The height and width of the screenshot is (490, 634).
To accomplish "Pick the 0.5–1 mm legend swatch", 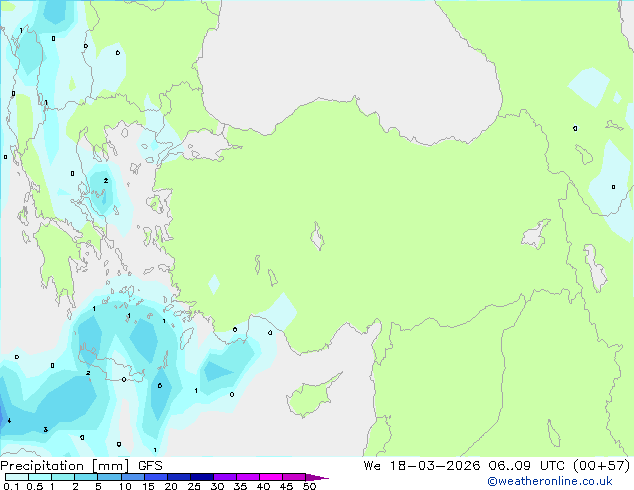I will pyautogui.click(x=40, y=477).
